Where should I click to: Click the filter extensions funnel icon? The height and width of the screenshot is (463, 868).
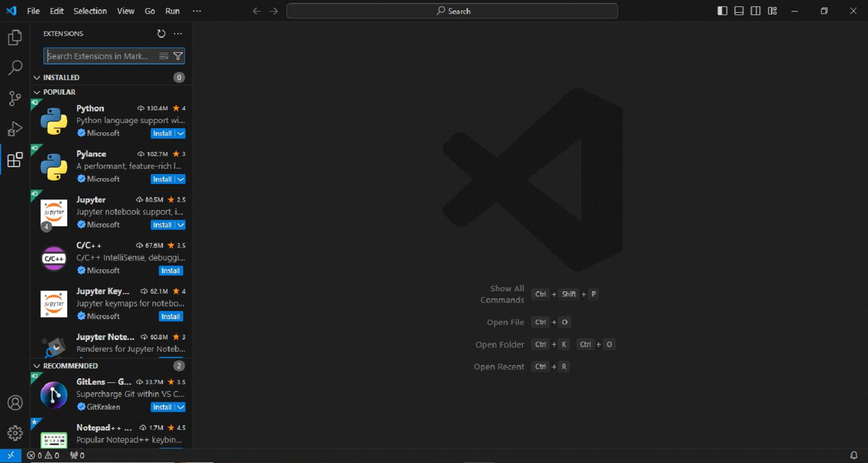click(x=178, y=56)
